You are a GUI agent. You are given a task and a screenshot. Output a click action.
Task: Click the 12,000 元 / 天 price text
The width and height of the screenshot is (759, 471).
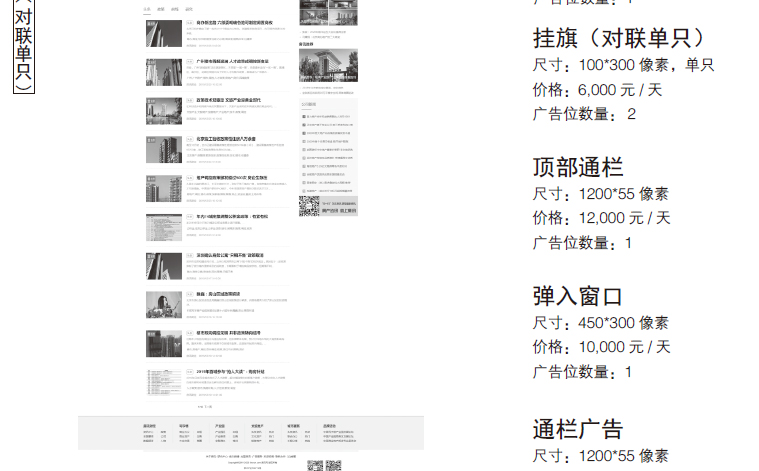pos(624,217)
